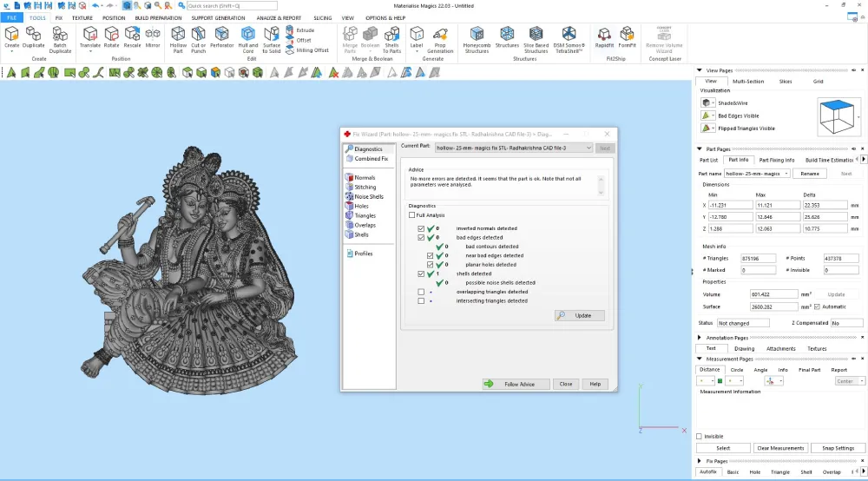Toggle planar holes detected checkbox
868x481 pixels.
(x=431, y=265)
